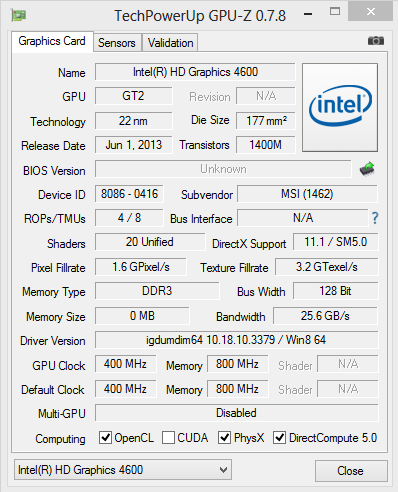Select the Graphics Card tab
Image resolution: width=398 pixels, height=492 pixels.
[x=52, y=42]
